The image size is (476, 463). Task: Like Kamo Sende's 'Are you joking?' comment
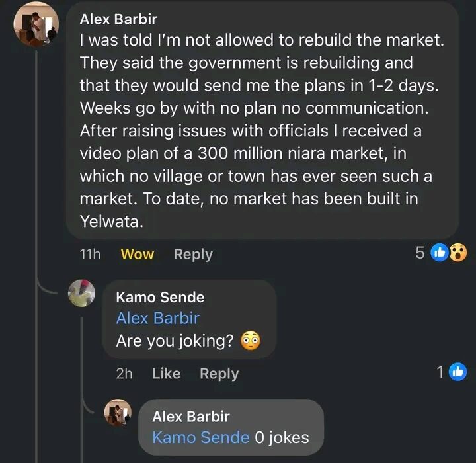[166, 374]
